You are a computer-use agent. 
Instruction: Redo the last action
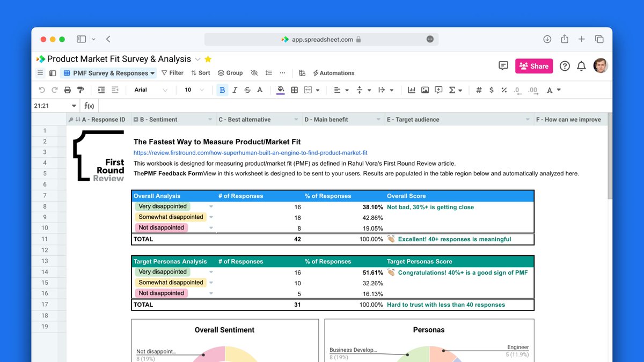tap(54, 90)
